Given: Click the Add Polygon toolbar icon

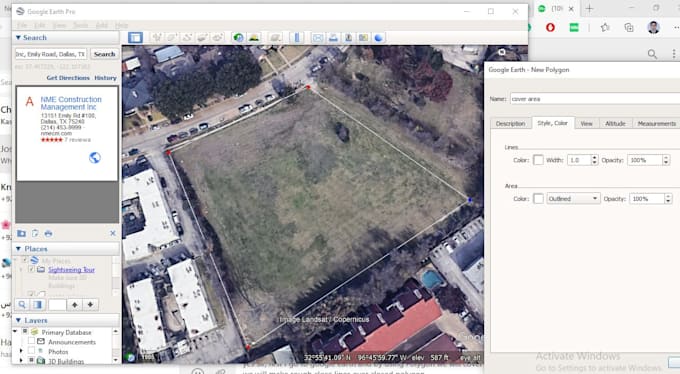Looking at the screenshot, I should tap(172, 38).
